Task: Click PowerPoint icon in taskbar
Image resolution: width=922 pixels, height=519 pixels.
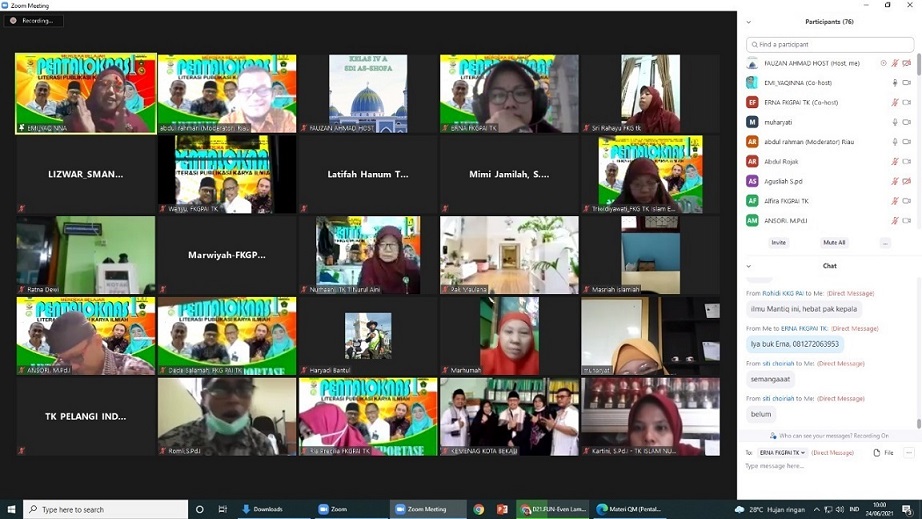Action: pos(502,509)
